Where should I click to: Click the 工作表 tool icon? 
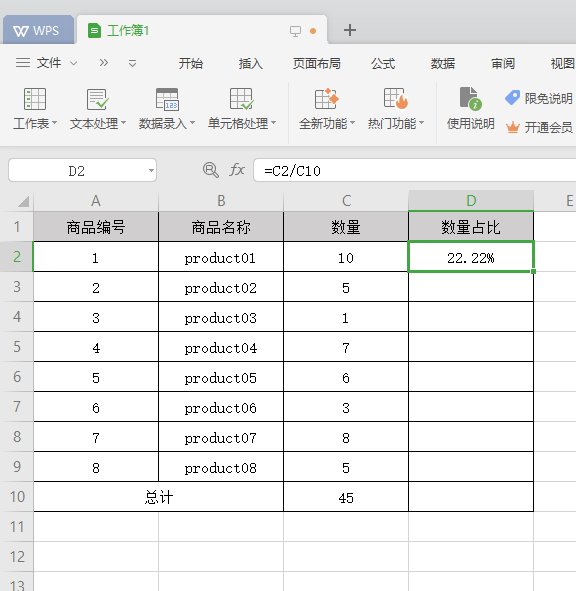click(x=35, y=99)
